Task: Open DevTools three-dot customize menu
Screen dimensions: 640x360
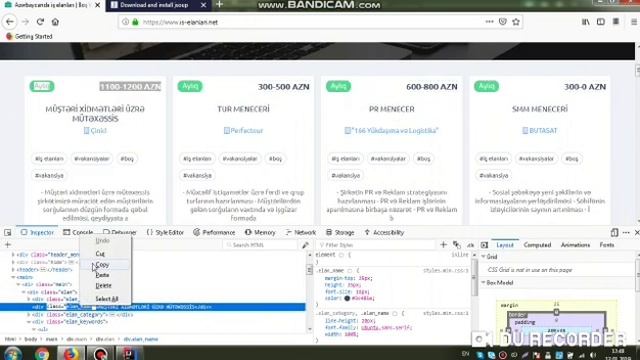Action: (x=626, y=232)
